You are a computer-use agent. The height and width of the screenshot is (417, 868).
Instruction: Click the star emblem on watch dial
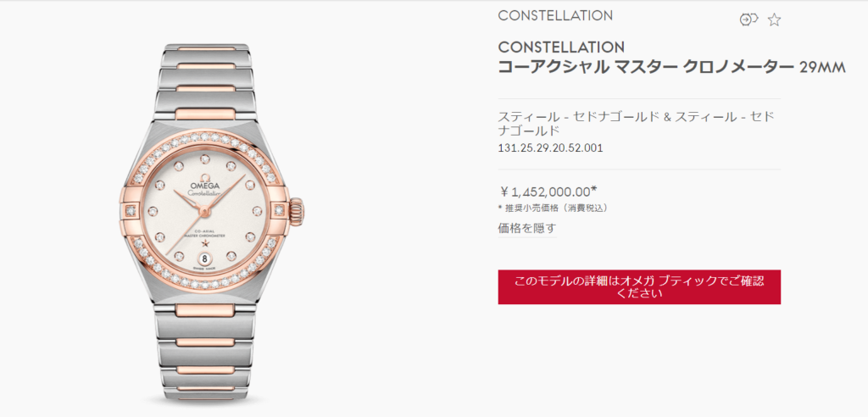click(204, 242)
